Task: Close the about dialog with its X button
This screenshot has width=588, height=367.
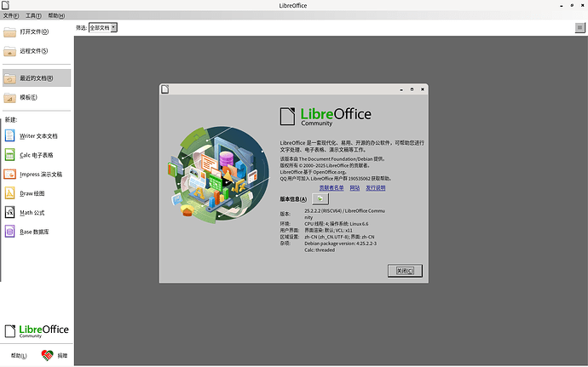Action: tap(422, 89)
